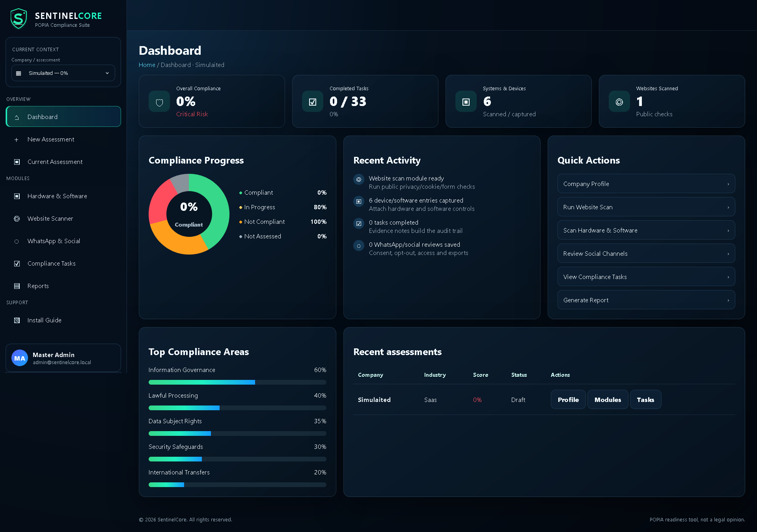Open Run Website Scan quick action
The image size is (757, 532).
646,207
